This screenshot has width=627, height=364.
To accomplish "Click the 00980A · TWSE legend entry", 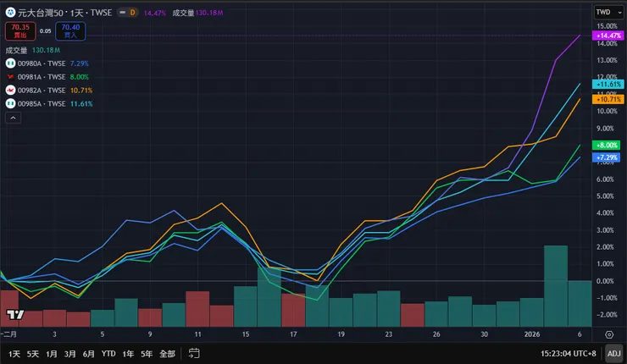I will [42, 63].
